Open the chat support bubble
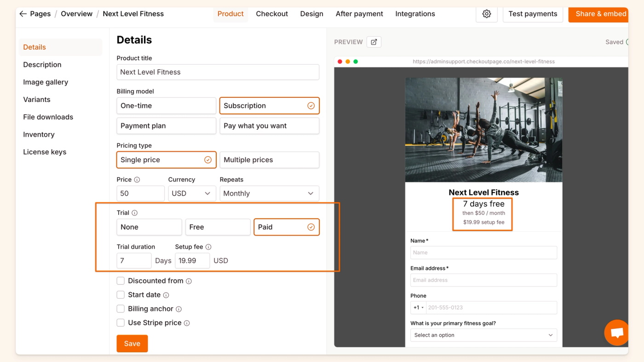This screenshot has width=644, height=362. pos(616,333)
